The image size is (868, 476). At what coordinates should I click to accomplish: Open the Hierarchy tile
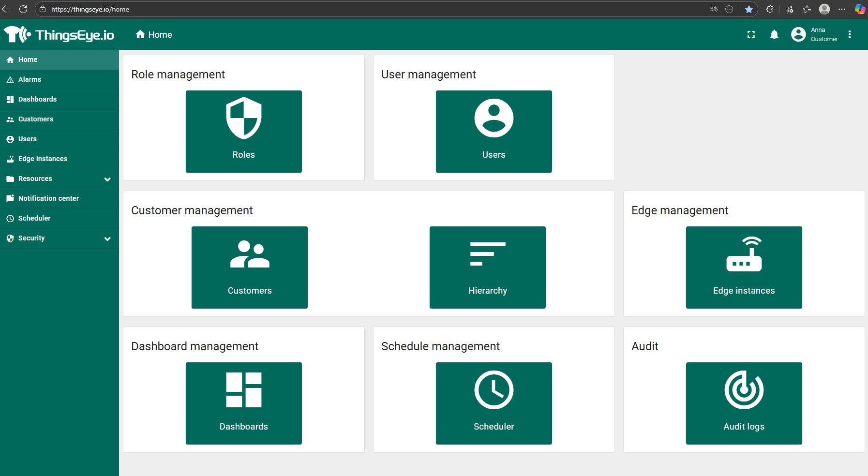click(x=487, y=267)
